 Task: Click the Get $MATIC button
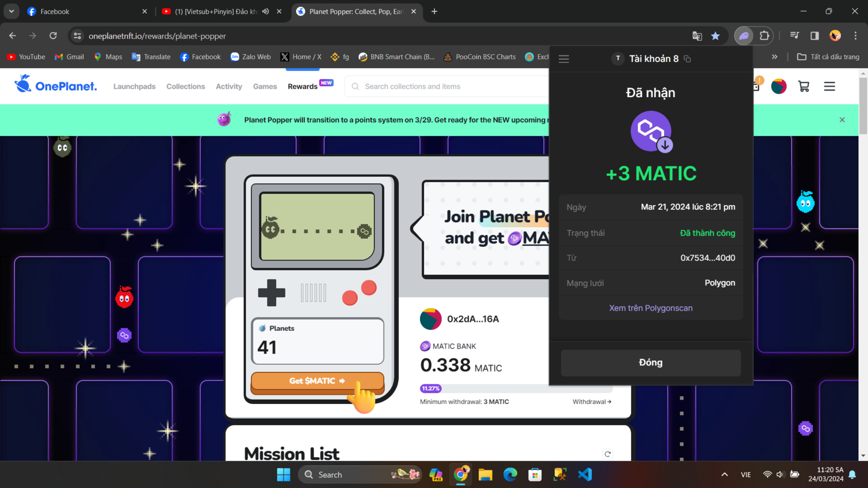point(317,381)
